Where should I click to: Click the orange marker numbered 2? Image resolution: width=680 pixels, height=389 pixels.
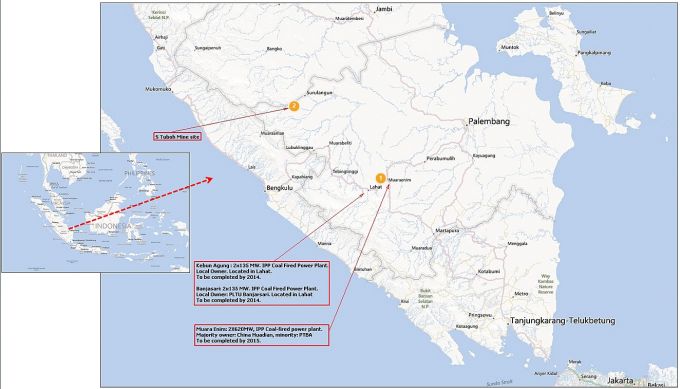(294, 106)
